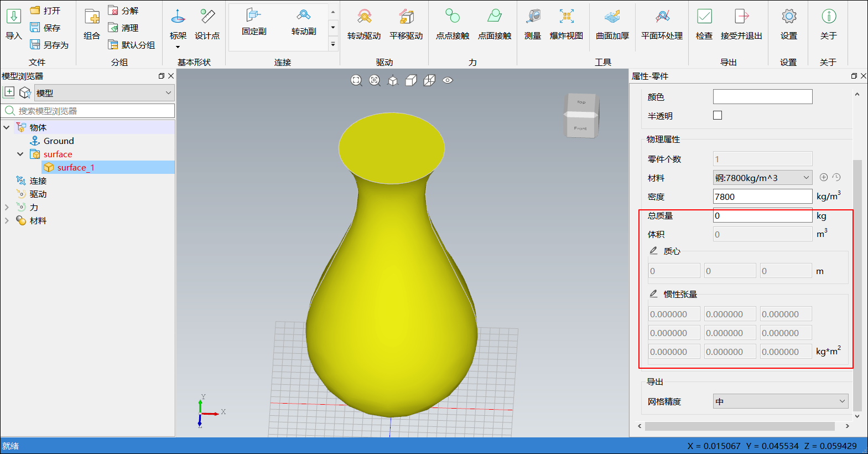Select 点面接触 point-surface contact

tap(495, 24)
